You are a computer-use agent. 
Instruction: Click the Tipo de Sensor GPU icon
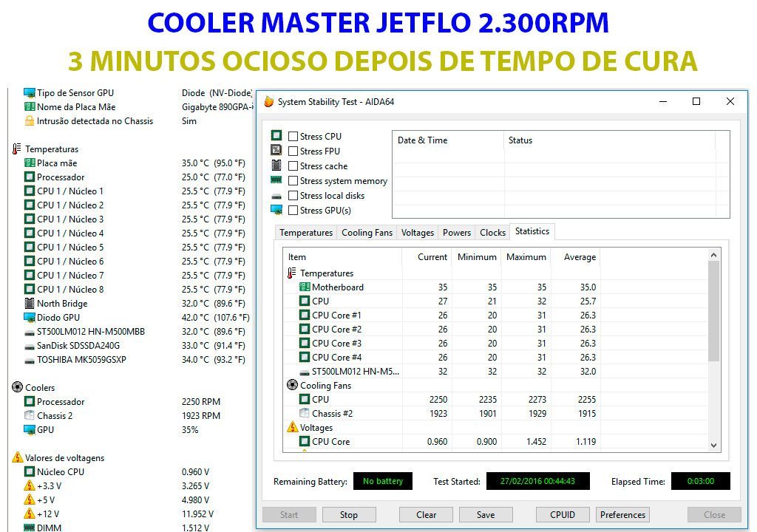coord(30,92)
